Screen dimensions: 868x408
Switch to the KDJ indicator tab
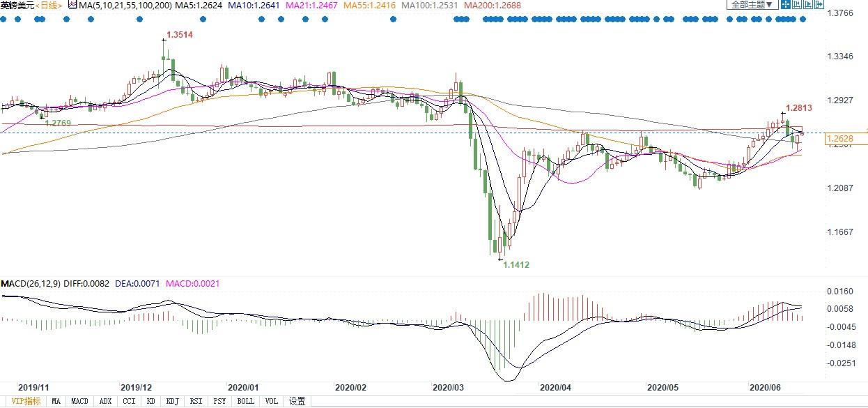pos(172,401)
